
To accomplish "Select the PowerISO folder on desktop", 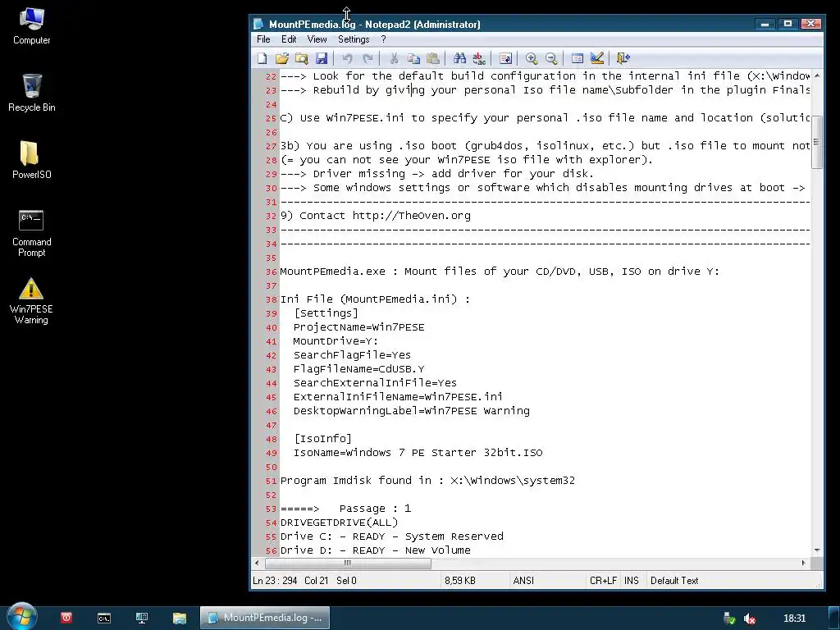I will (x=31, y=160).
